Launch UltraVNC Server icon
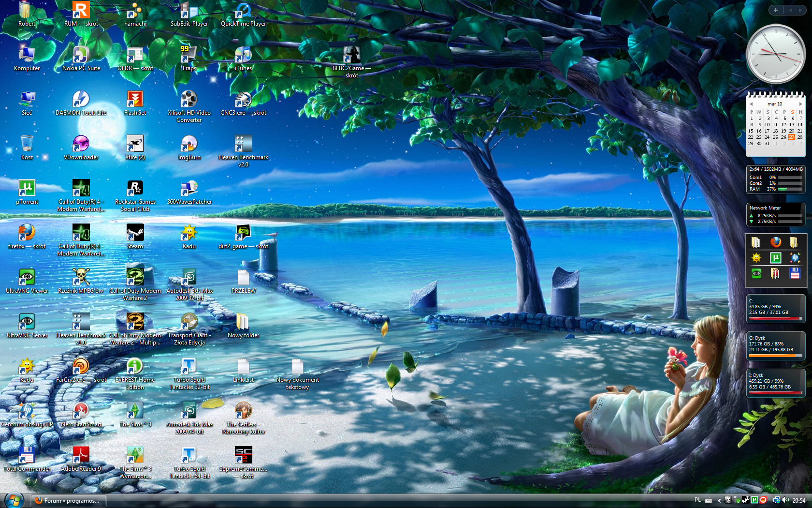 click(x=27, y=322)
